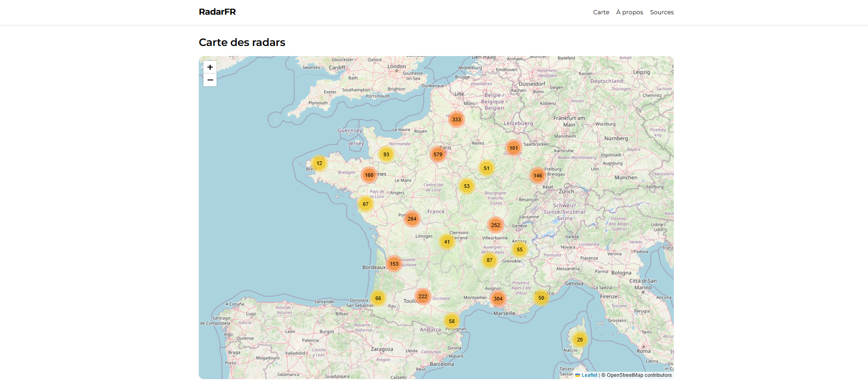868x386 pixels.
Task: Click the Düsseldorf label on map
Action: pos(532,84)
